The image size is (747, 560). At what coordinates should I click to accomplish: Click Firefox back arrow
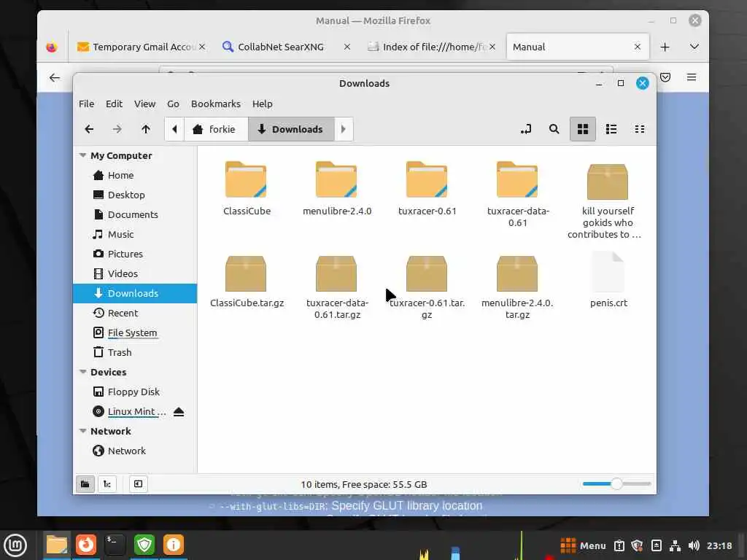pos(55,77)
